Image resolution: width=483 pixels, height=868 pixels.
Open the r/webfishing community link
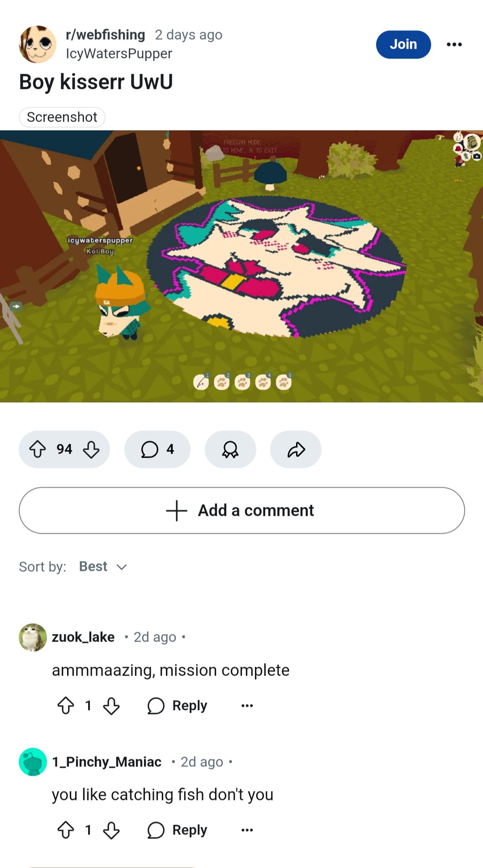106,34
